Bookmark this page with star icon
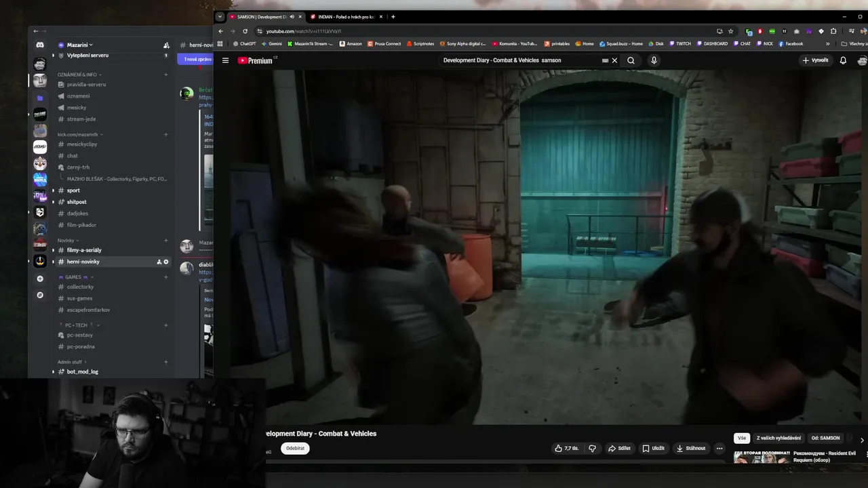This screenshot has height=488, width=868. tap(730, 31)
